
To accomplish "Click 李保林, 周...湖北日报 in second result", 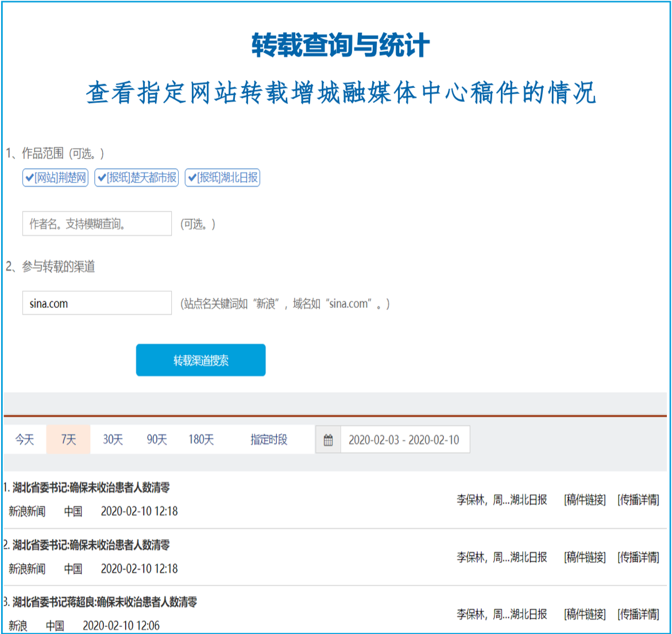I will pyautogui.click(x=502, y=557).
